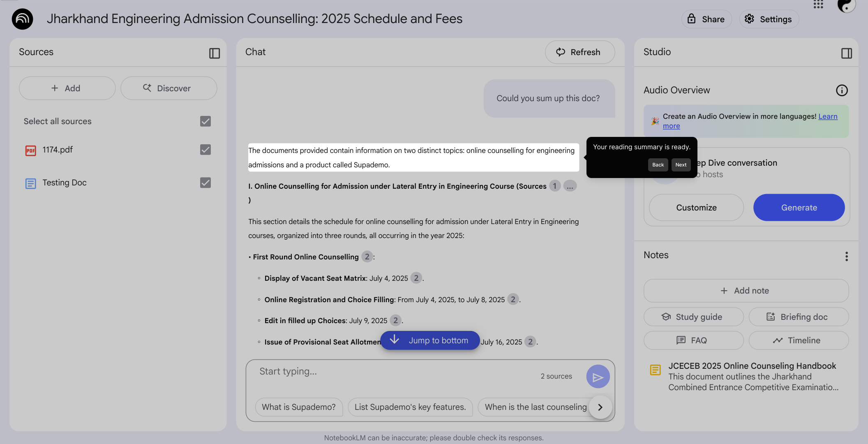Expand additional source citations ellipsis
The width and height of the screenshot is (868, 444).
570,186
